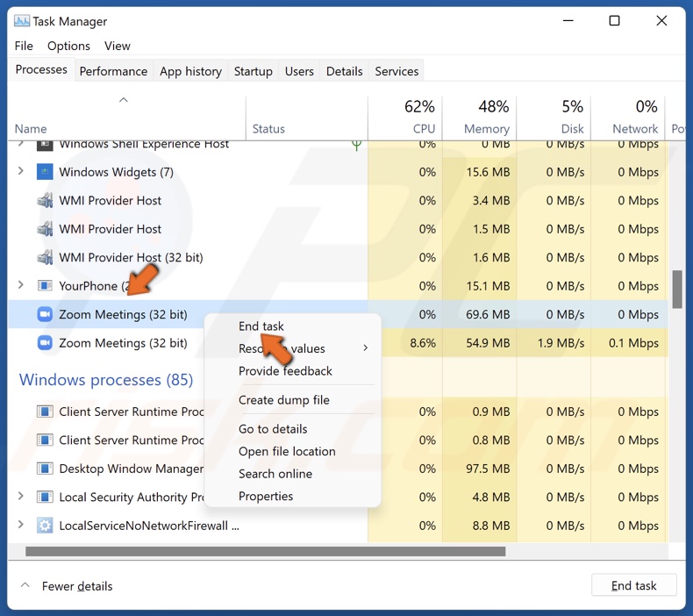Click the Windows Widgets process icon
693x616 pixels.
45,172
